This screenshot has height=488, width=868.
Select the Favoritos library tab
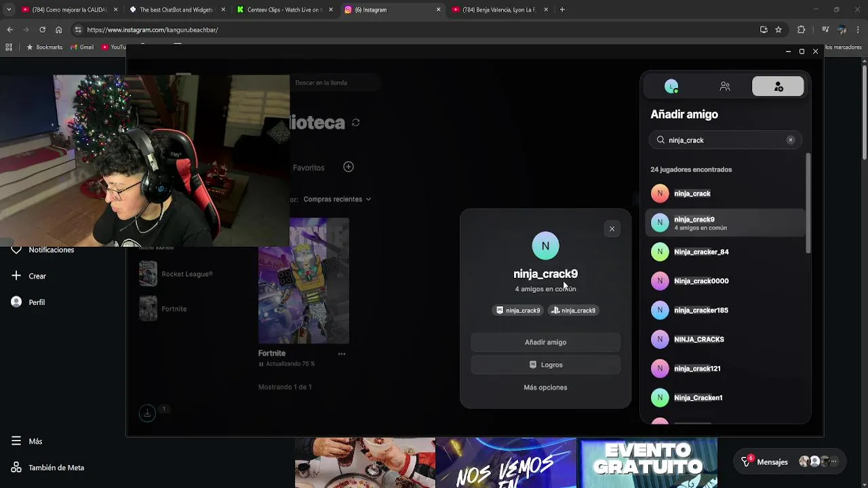pos(309,167)
